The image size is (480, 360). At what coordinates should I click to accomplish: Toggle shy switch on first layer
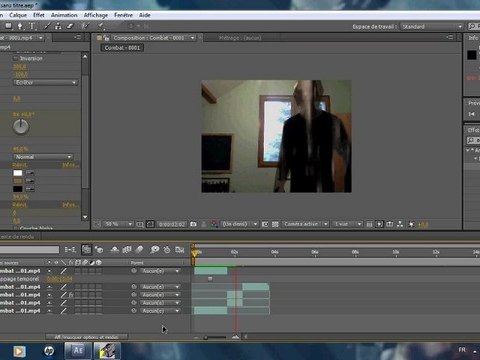(49, 271)
